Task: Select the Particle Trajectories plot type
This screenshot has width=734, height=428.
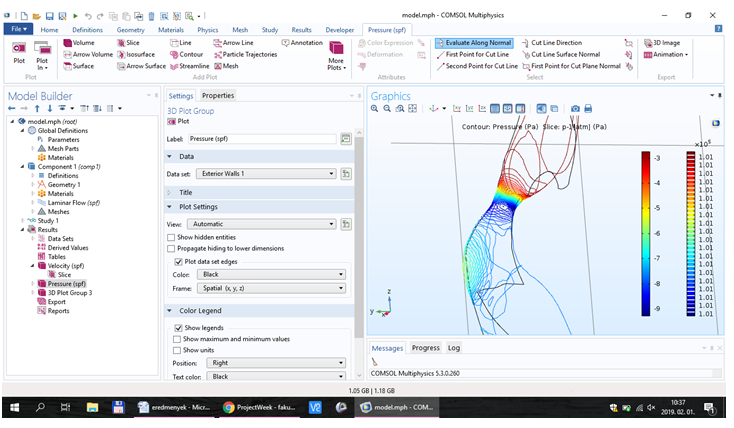Action: coord(246,55)
